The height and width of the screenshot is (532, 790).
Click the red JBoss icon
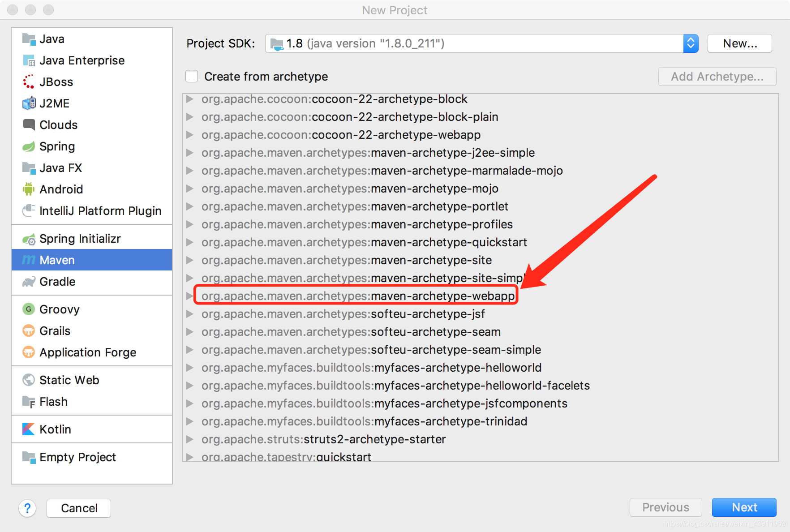click(29, 82)
